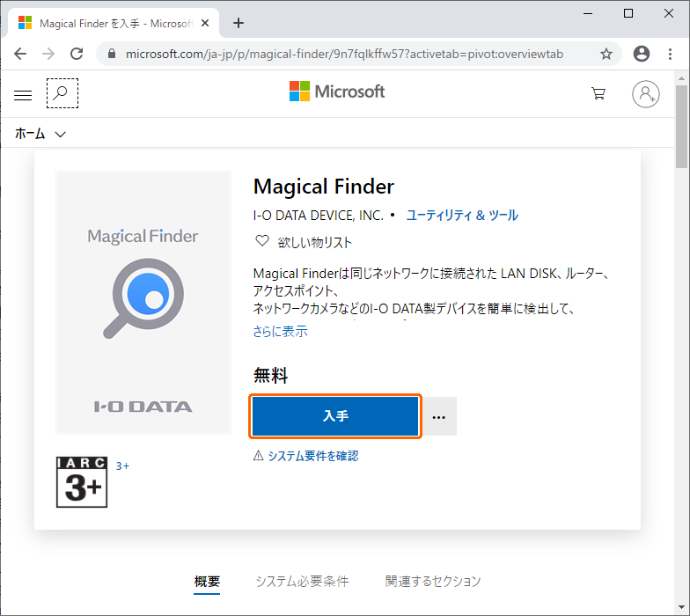Click さらに表示 to show more description
The image size is (690, 616).
tap(280, 331)
